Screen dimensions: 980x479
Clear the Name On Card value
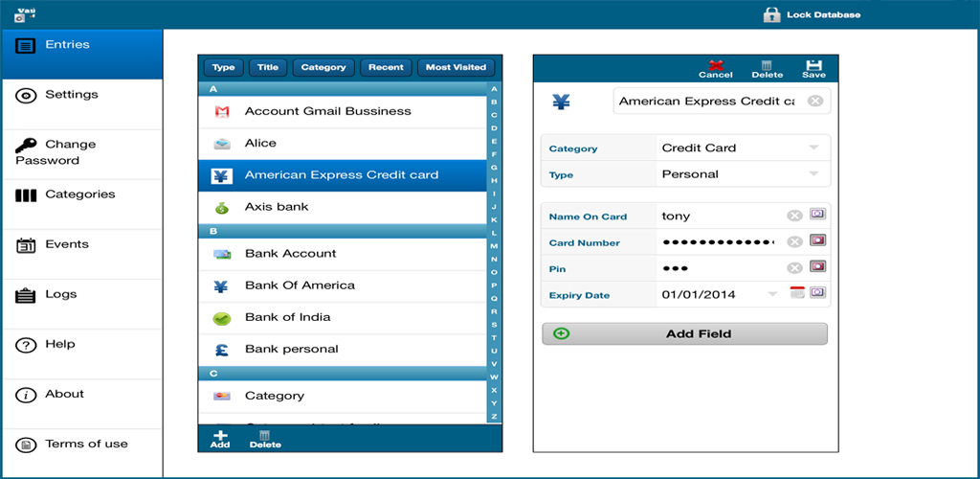794,216
